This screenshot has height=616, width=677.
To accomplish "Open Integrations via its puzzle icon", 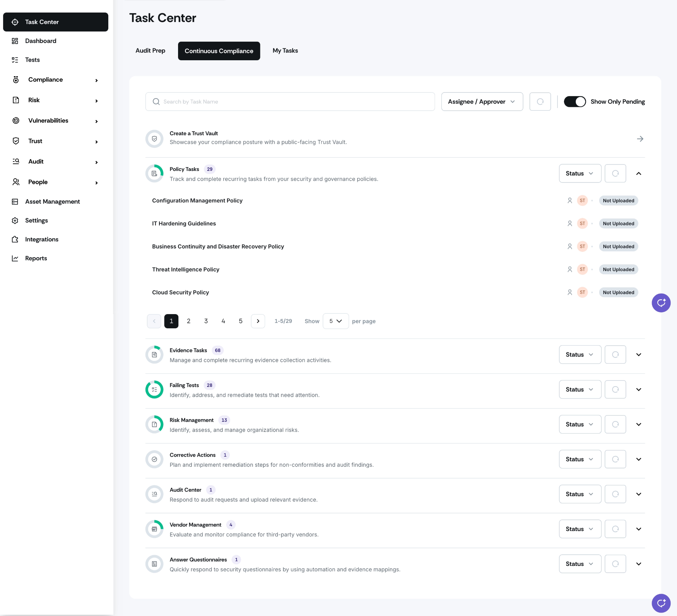I will (15, 239).
